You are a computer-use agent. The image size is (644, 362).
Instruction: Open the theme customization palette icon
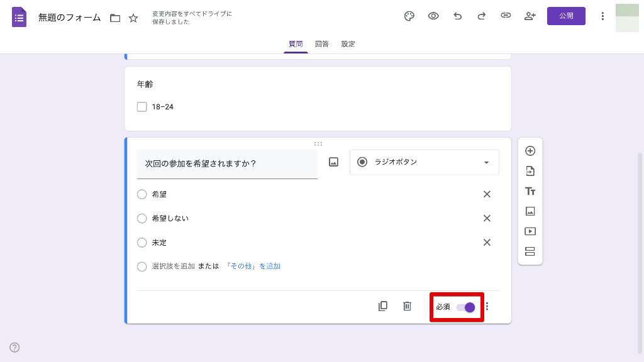(x=409, y=16)
